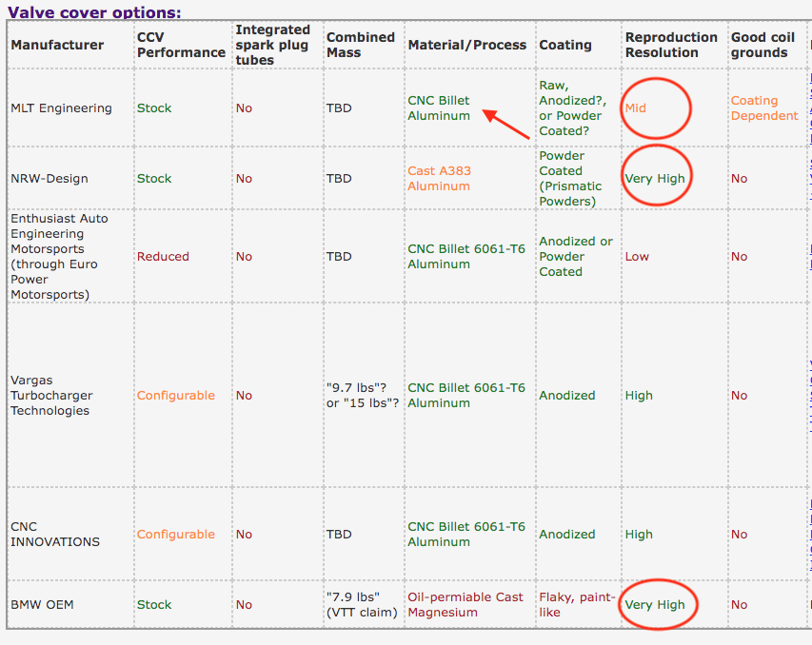Click 'Configurable' in the Vargas row
Image resolution: width=812 pixels, height=645 pixels.
click(x=175, y=396)
